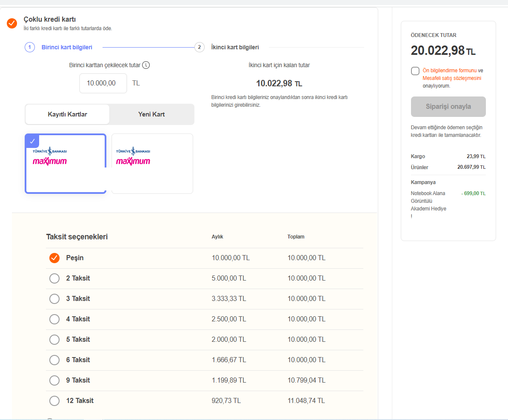Image resolution: width=508 pixels, height=420 pixels.
Task: Tick the agreement checkbox for Ön bilgilendirme formu
Action: pos(415,71)
